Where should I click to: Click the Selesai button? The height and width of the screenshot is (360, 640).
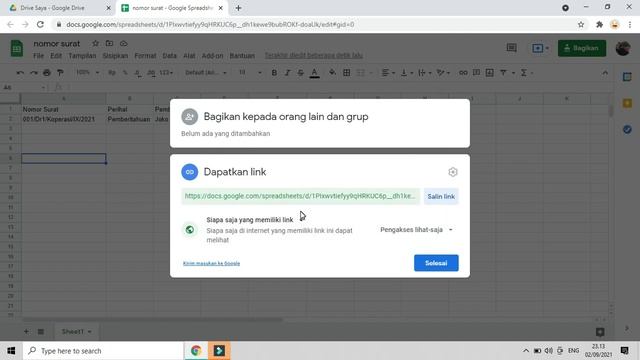(x=436, y=263)
